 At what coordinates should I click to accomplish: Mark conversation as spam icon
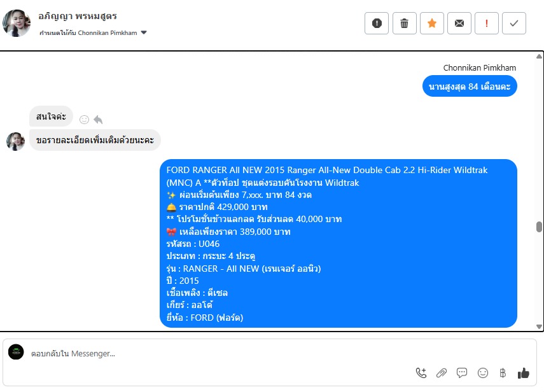coord(377,24)
